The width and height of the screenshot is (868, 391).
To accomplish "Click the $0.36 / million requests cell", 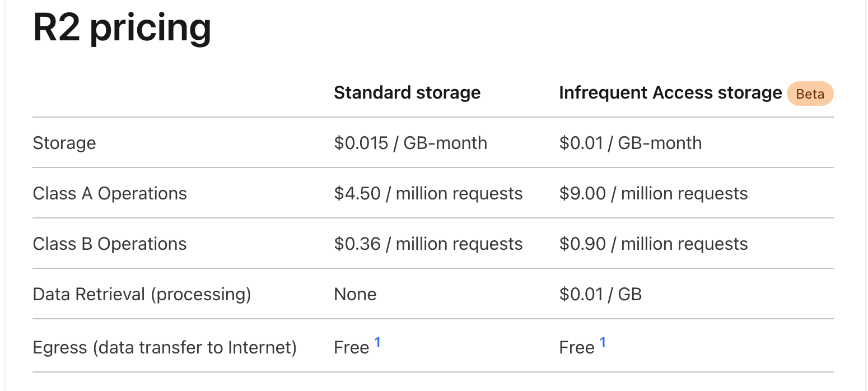I will point(428,244).
